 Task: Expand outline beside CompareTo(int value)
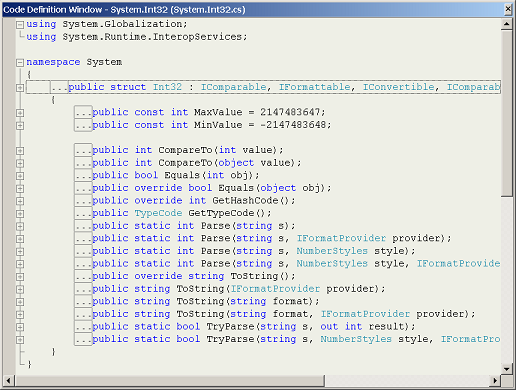[20, 151]
